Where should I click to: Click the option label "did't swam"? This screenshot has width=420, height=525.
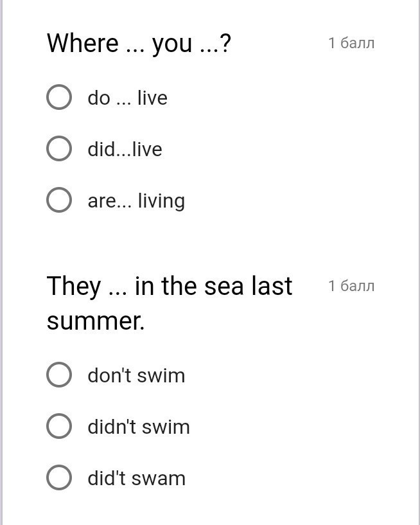136,478
